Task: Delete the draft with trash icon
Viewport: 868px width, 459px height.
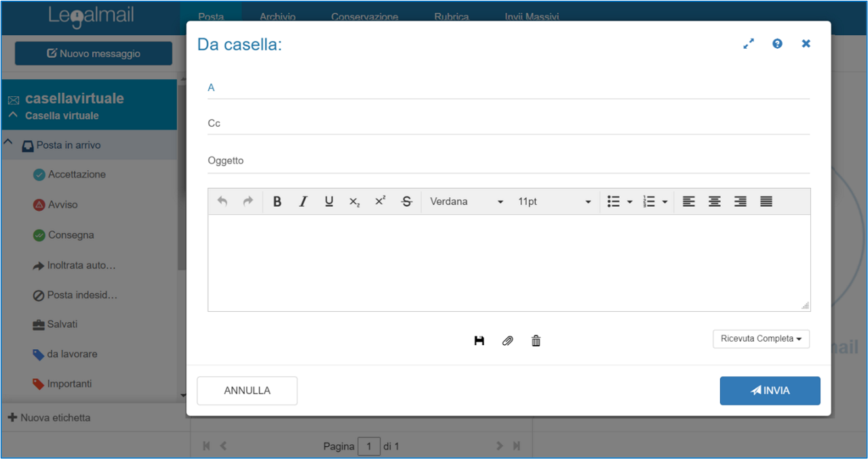Action: 536,341
